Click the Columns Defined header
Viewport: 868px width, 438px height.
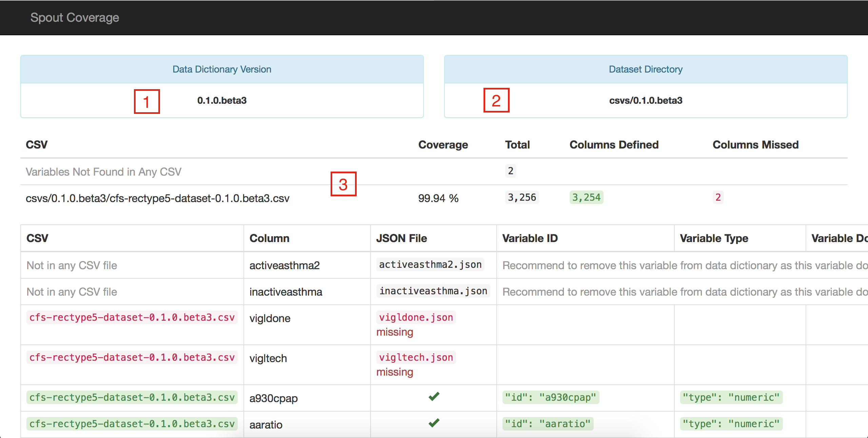pos(614,145)
